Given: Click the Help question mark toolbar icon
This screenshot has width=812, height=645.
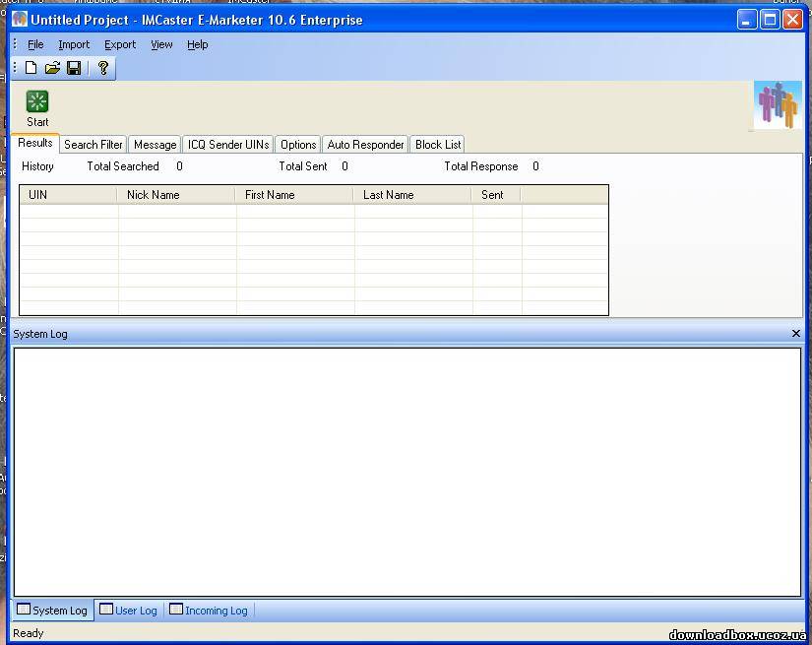Looking at the screenshot, I should pos(103,68).
